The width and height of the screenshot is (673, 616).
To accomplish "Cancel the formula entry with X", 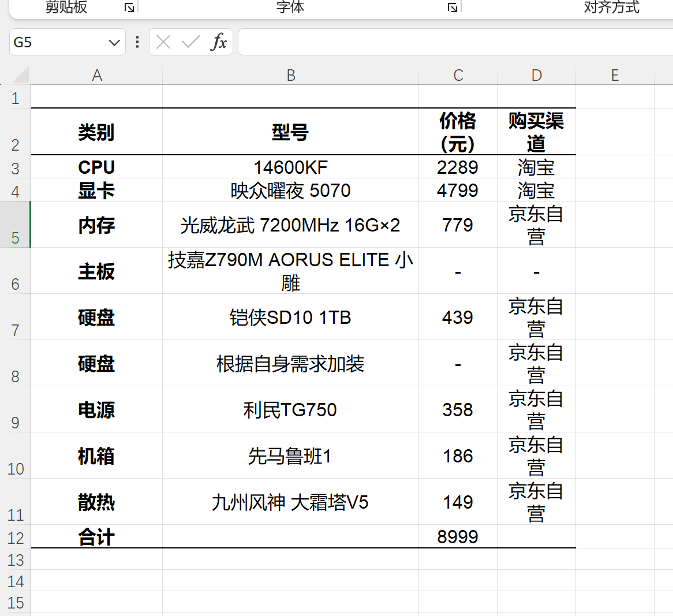I will 163,42.
